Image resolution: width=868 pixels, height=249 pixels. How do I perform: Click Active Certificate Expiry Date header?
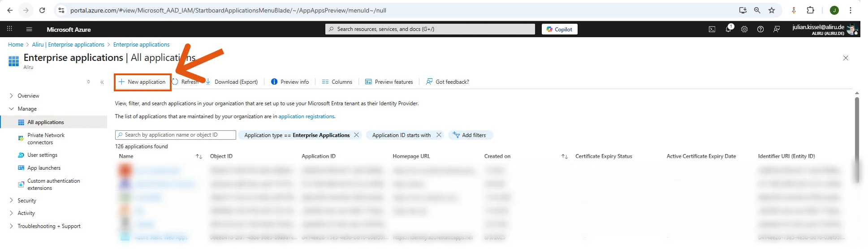[701, 156]
